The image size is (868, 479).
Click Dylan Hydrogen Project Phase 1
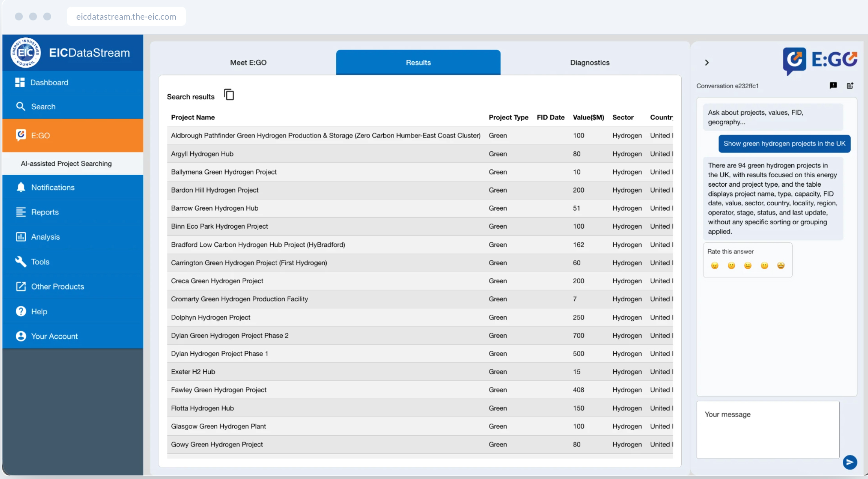coord(219,353)
